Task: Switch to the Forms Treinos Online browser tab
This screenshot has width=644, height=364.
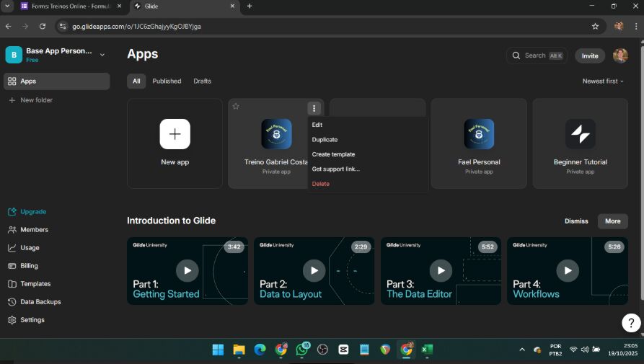Action: 71,6
